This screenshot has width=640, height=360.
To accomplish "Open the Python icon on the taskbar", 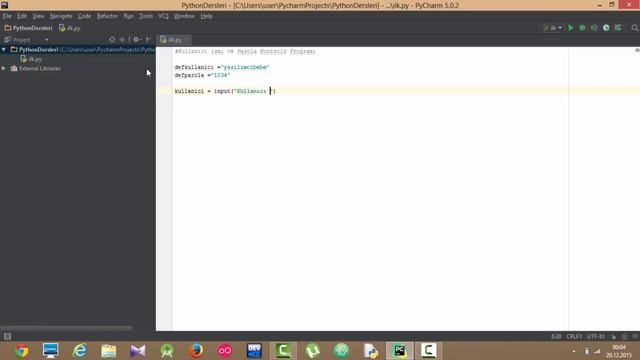I will 371,351.
